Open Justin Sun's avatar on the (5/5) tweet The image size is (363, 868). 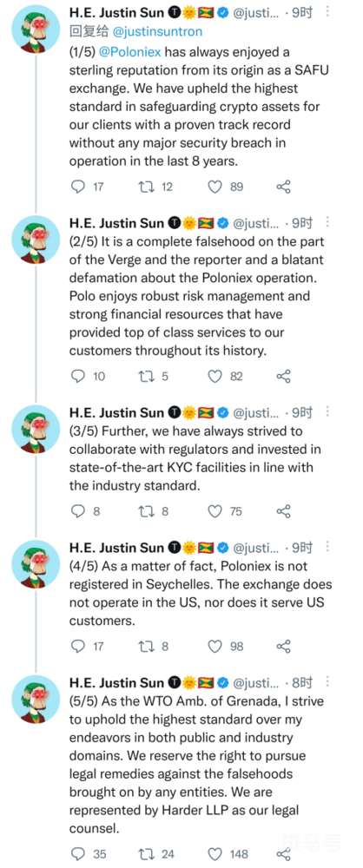36,699
